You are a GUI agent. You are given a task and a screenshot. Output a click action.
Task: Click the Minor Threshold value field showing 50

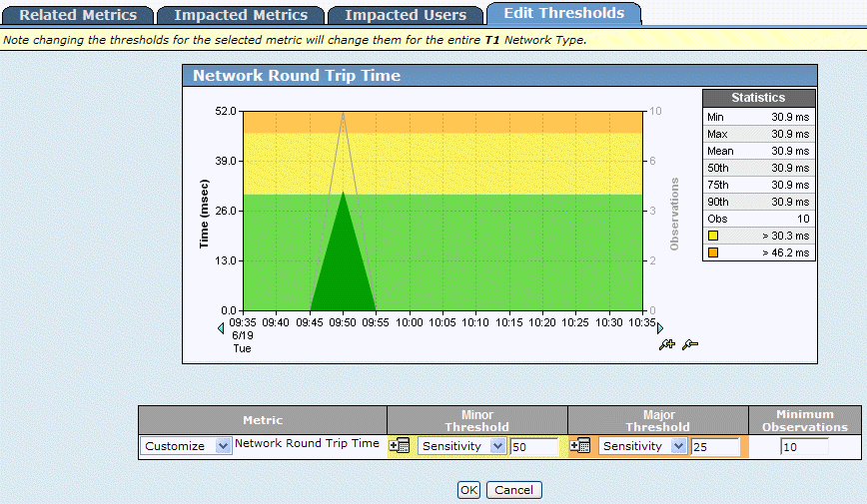(x=534, y=446)
